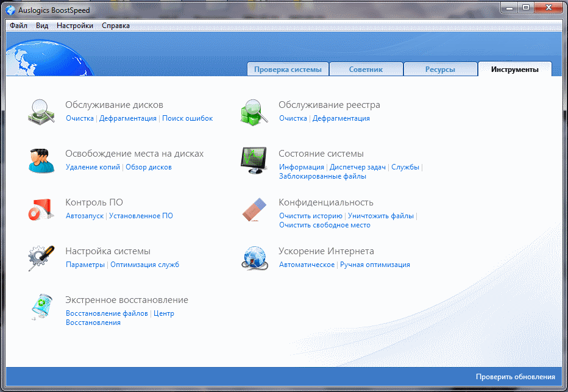Select the Инструменты tab
568x392 pixels.
coord(515,69)
